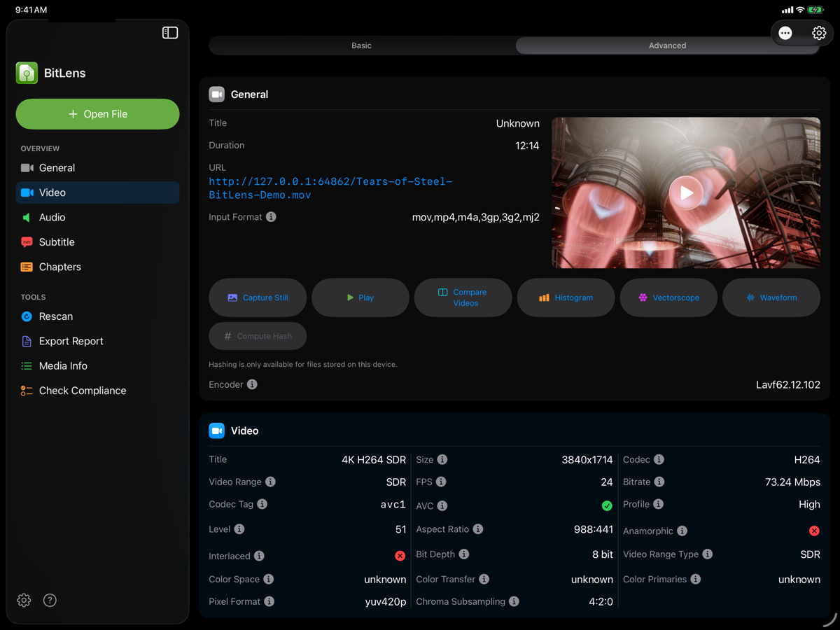Show info for FPS
Image resolution: width=840 pixels, height=630 pixels.
[x=441, y=482]
